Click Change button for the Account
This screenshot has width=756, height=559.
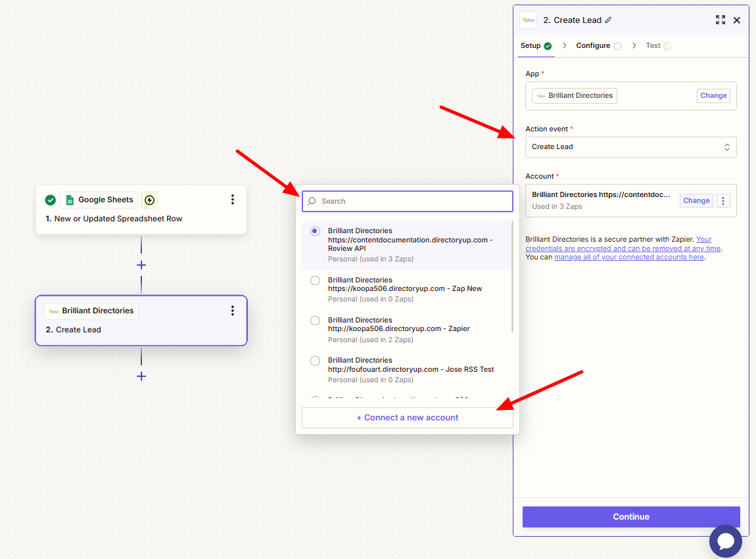696,200
